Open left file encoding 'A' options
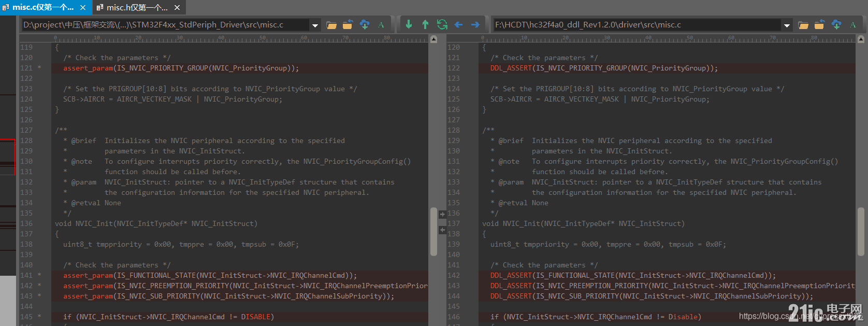 click(381, 24)
